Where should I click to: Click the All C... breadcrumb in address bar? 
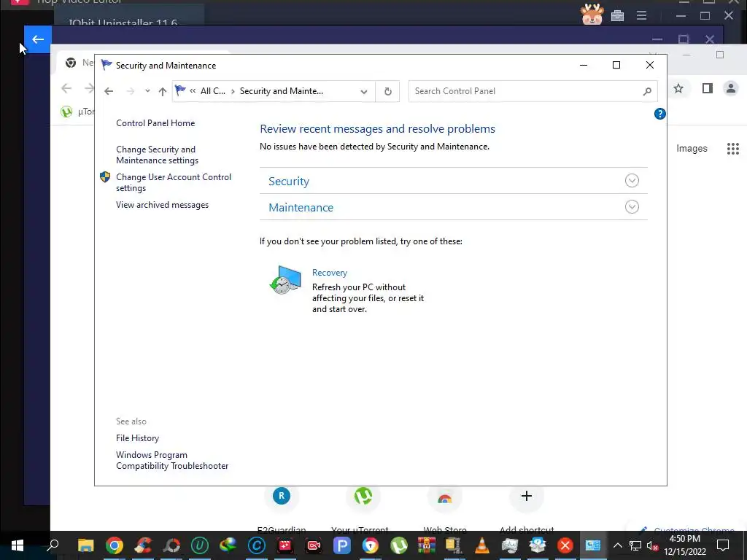[212, 91]
